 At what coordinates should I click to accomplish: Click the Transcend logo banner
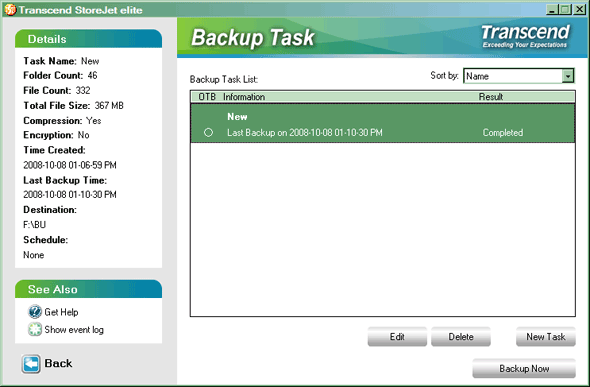525,36
